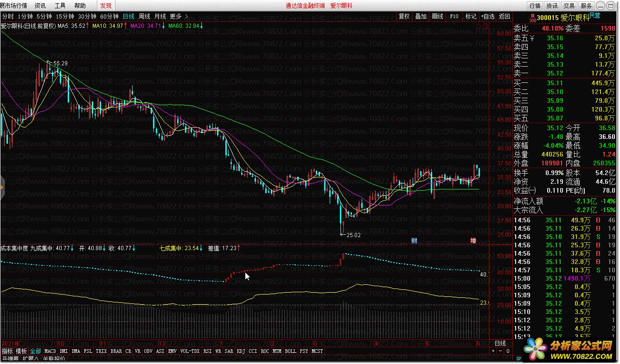Select the OBV indicator tab
Screen dimensions: 620x364
[148, 351]
